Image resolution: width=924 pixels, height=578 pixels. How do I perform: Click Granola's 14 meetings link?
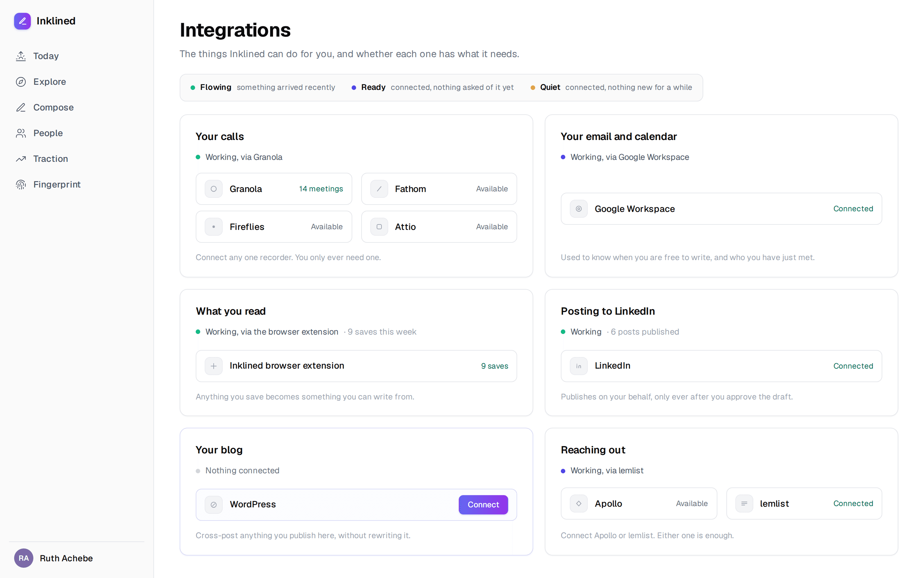click(x=321, y=189)
